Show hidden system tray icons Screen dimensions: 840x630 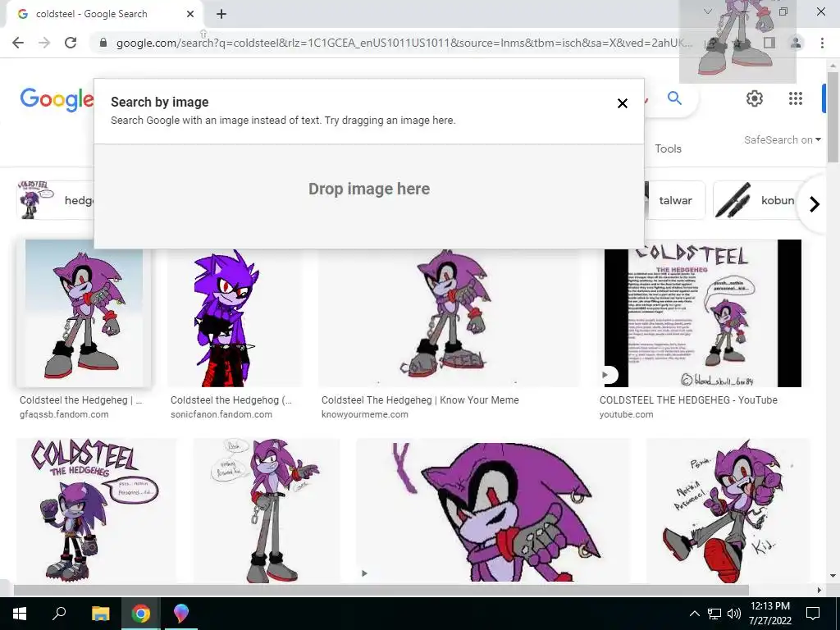(694, 614)
